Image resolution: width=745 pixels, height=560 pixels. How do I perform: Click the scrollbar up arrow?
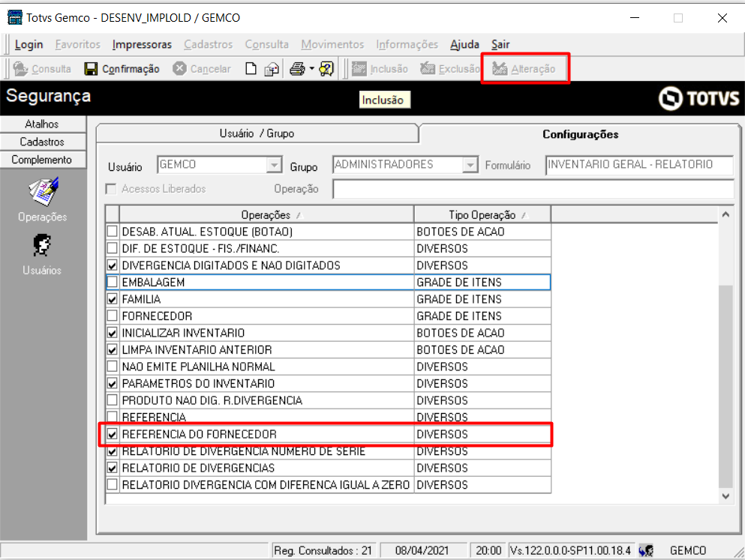point(725,214)
